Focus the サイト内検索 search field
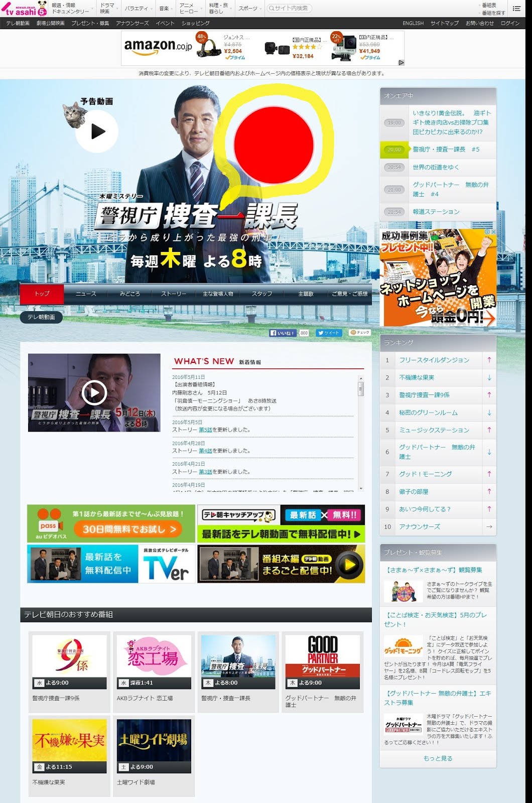532x803 pixels. tap(290, 8)
